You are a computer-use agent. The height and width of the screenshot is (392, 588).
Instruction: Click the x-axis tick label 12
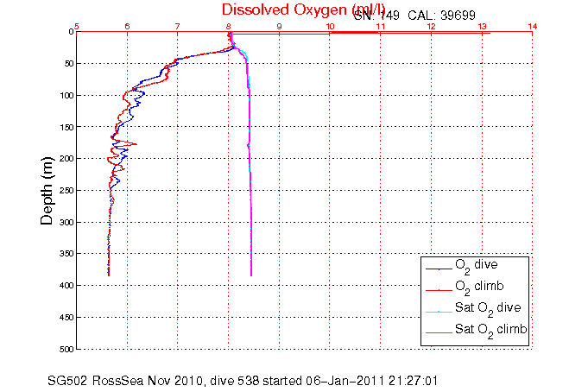coord(431,26)
